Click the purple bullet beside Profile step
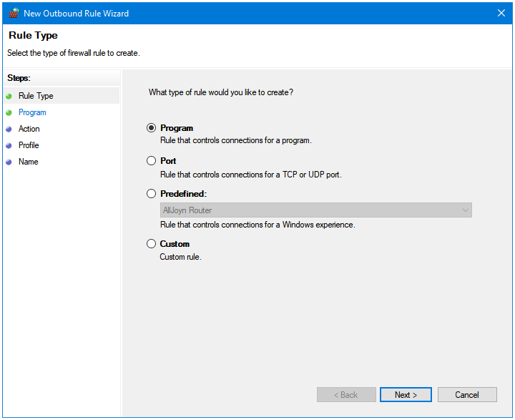Viewport: 515px width, 420px height. pos(9,145)
